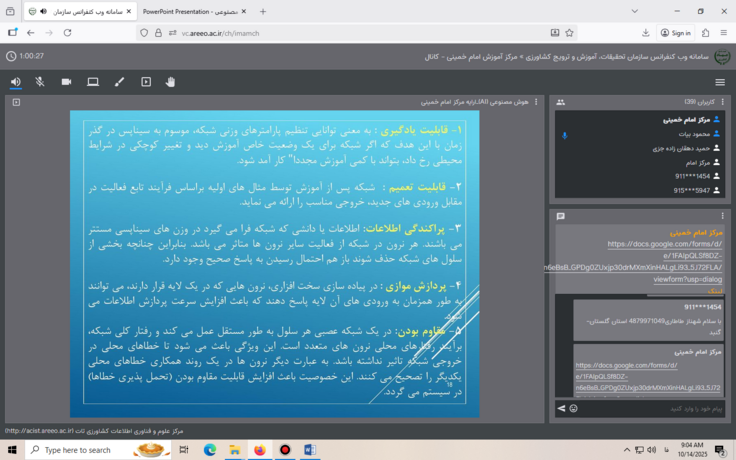Click the chat message from 911***1454
This screenshot has width=736, height=460.
pos(648,320)
